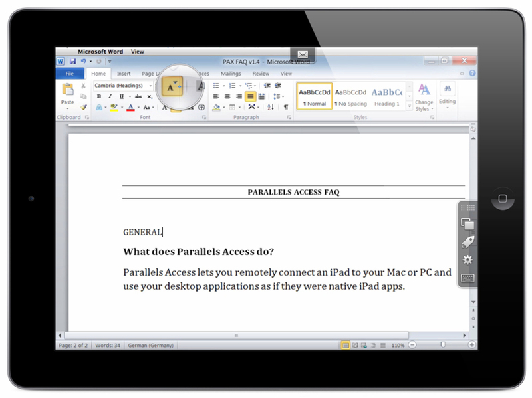Open the Paragraph dialog launcher
This screenshot has height=398, width=532.
289,118
